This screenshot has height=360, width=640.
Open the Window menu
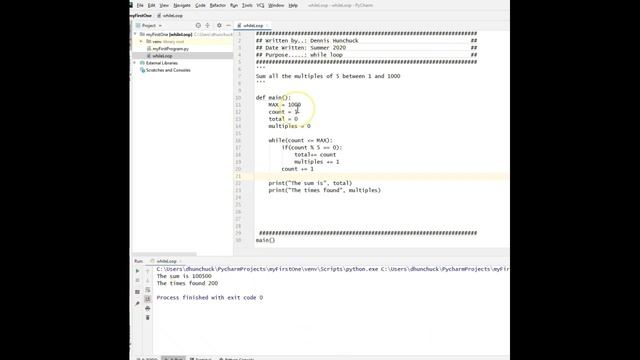pos(276,5)
